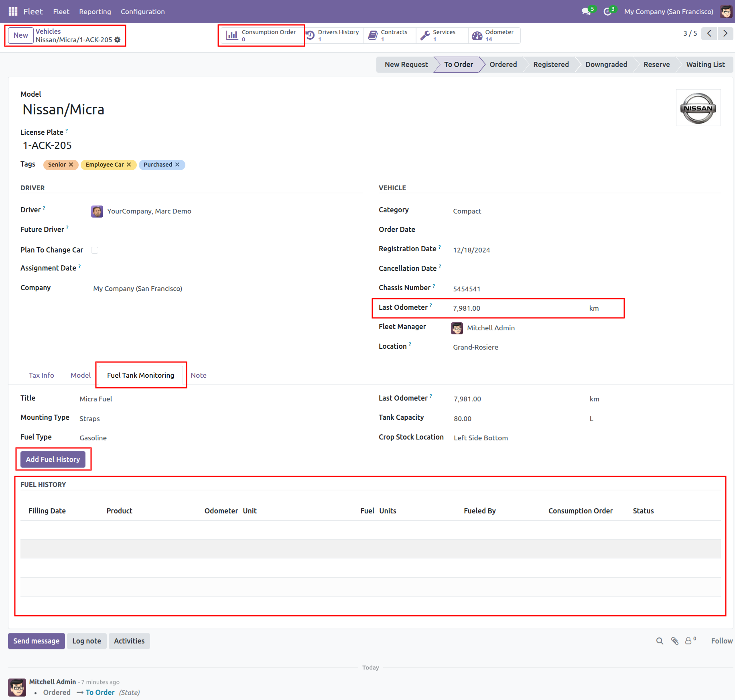This screenshot has width=735, height=700.
Task: Click Add Fuel History button
Action: click(x=53, y=459)
